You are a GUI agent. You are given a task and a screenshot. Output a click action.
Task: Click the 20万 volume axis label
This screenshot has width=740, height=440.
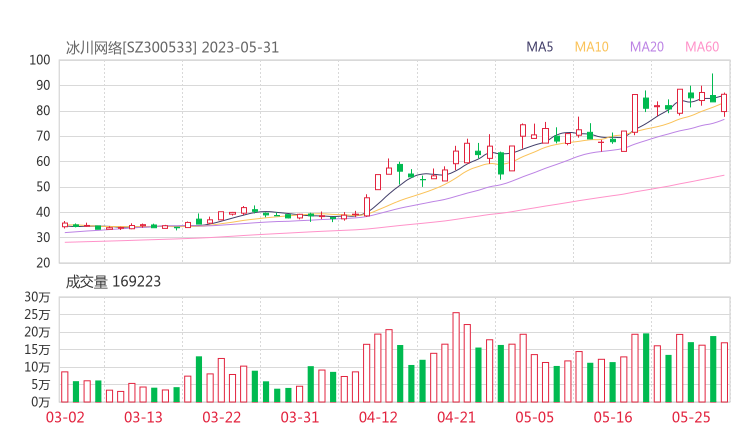37,332
